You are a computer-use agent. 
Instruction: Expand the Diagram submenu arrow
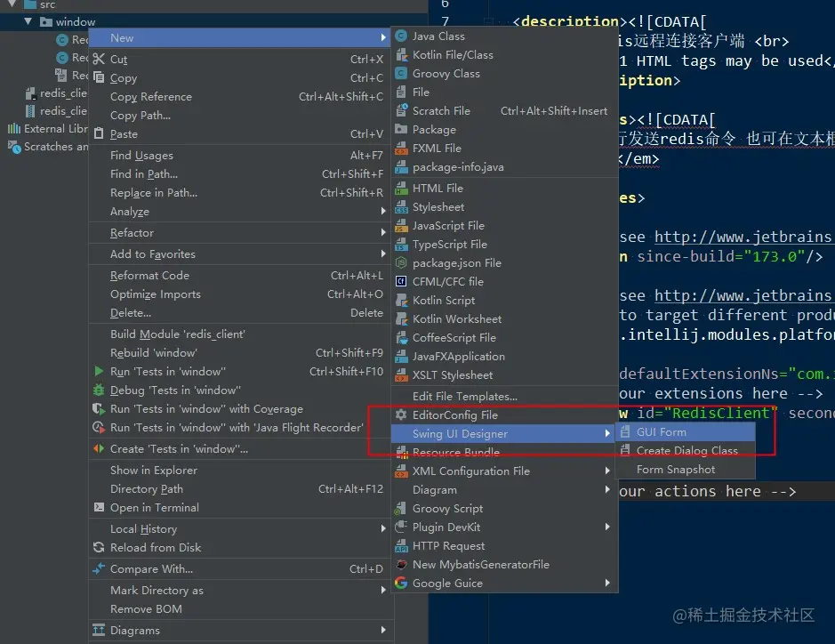pyautogui.click(x=607, y=489)
